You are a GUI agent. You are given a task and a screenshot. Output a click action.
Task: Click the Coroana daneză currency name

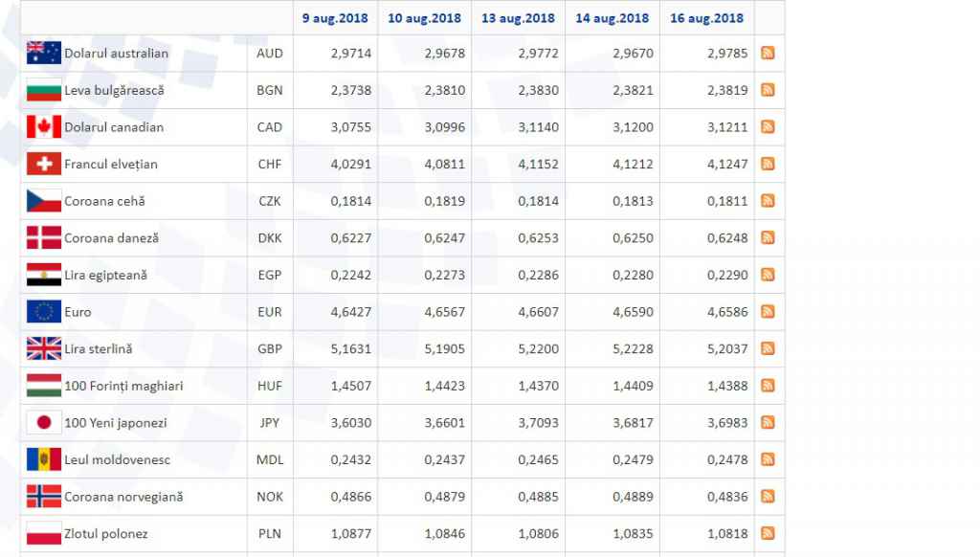coord(111,238)
